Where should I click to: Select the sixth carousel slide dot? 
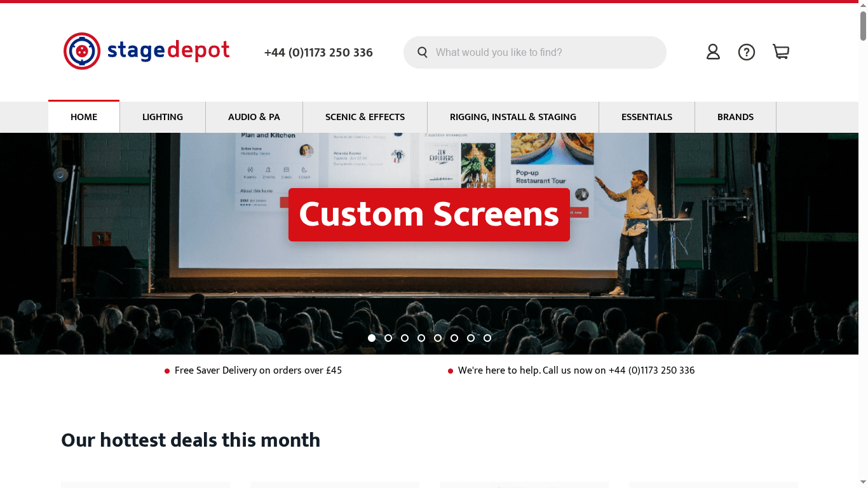[x=454, y=338]
